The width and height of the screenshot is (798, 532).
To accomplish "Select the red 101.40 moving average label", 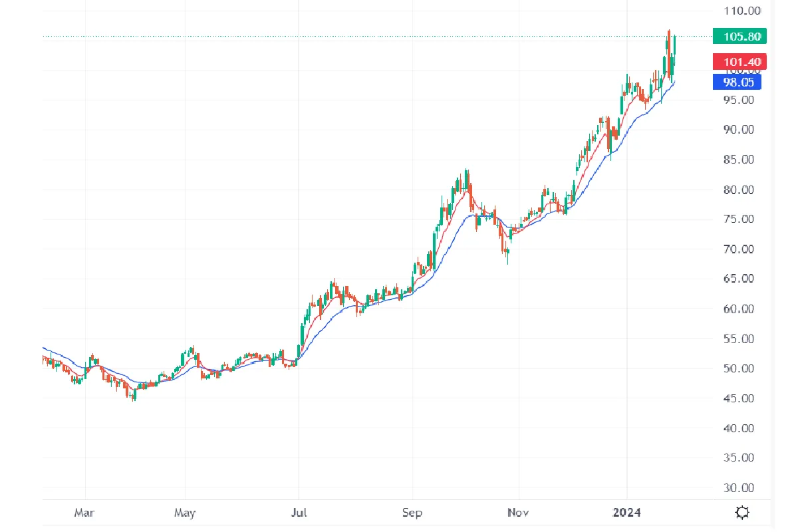I will (739, 63).
